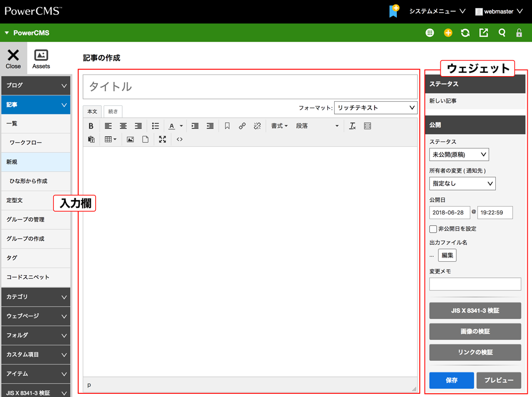Viewport: 532px width, 397px height.
Task: Remove the link with the unlink icon
Action: (257, 126)
